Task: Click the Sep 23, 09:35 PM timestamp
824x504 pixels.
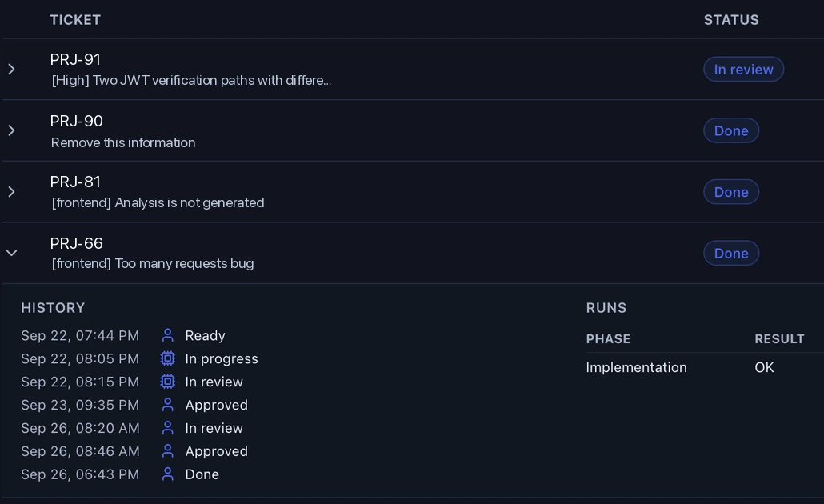Action: (80, 405)
